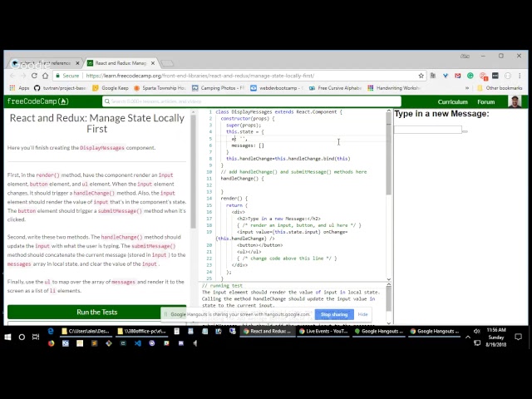The height and width of the screenshot is (399, 532).
Task: Switch to React and Redux taskbar window
Action: [267, 331]
